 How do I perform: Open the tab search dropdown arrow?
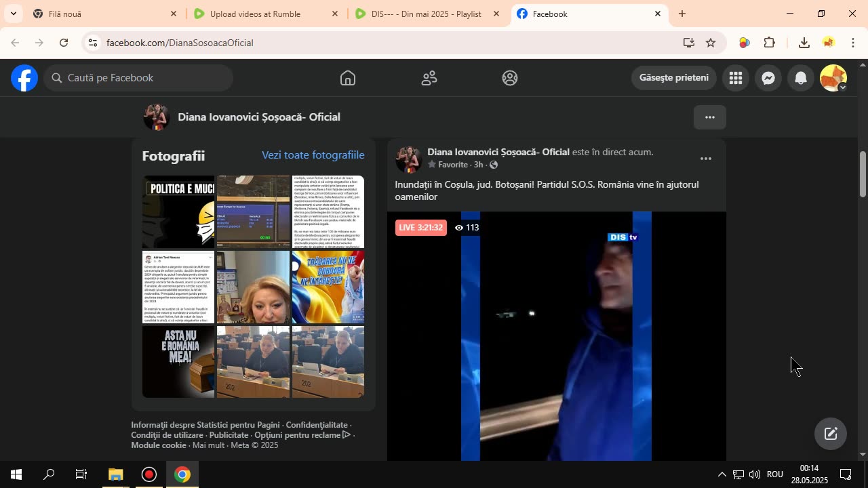[13, 14]
